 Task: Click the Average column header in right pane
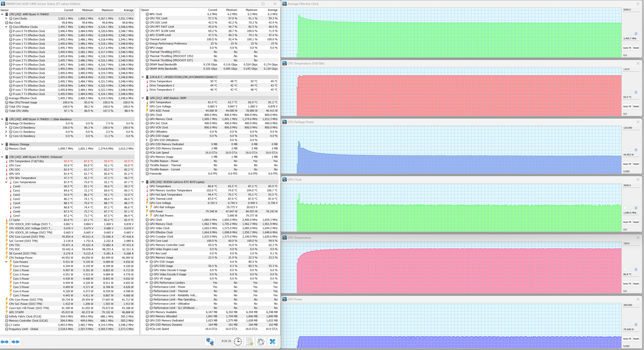coord(272,10)
